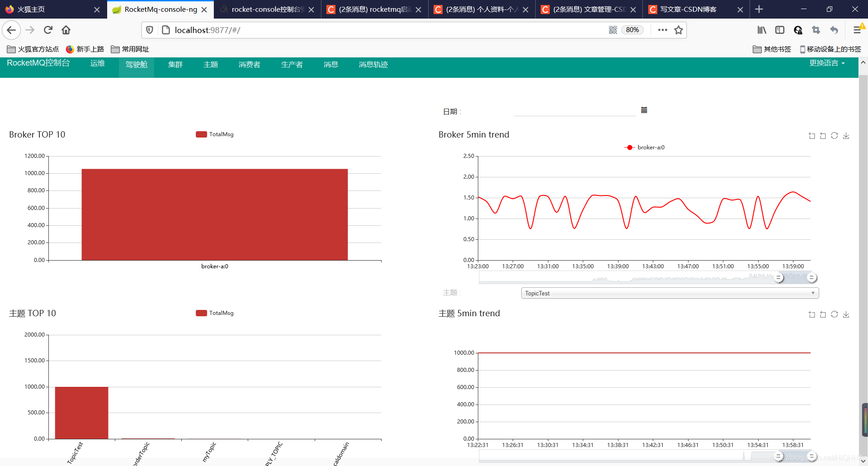The height and width of the screenshot is (466, 868).
Task: Go forward to next page
Action: tap(30, 30)
